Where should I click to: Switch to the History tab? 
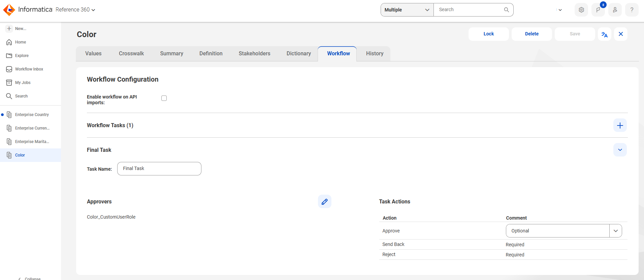click(x=375, y=54)
